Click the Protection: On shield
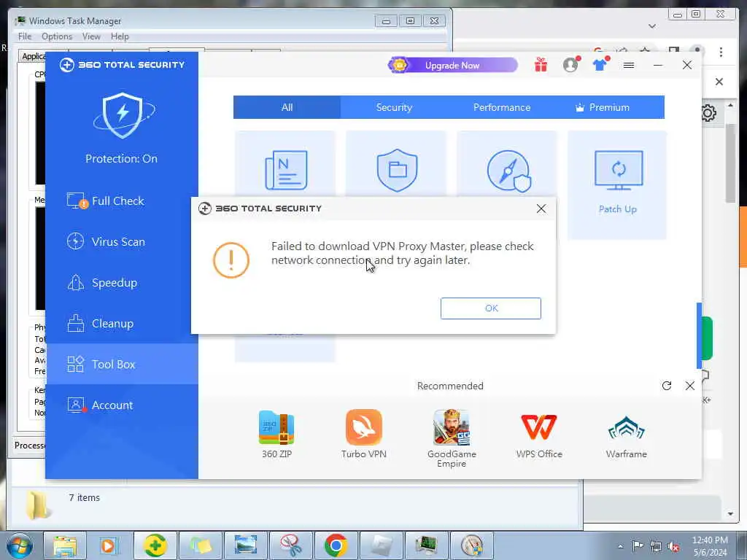 pos(123,116)
